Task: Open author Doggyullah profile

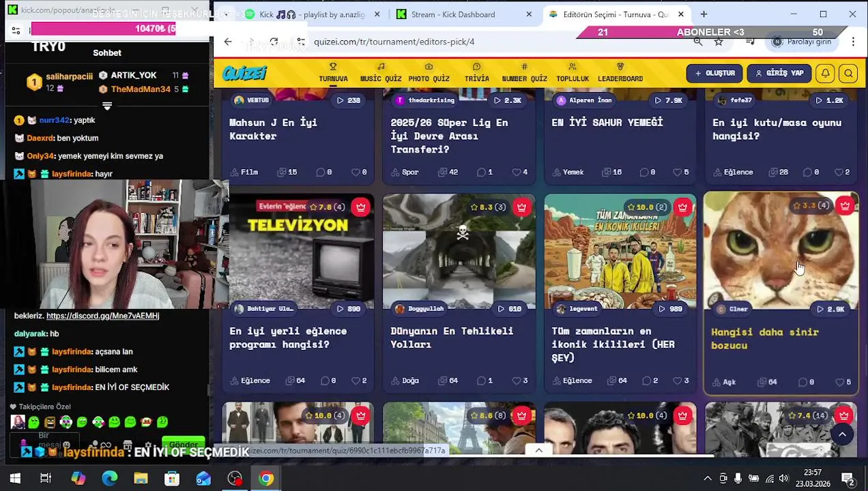Action: (420, 309)
